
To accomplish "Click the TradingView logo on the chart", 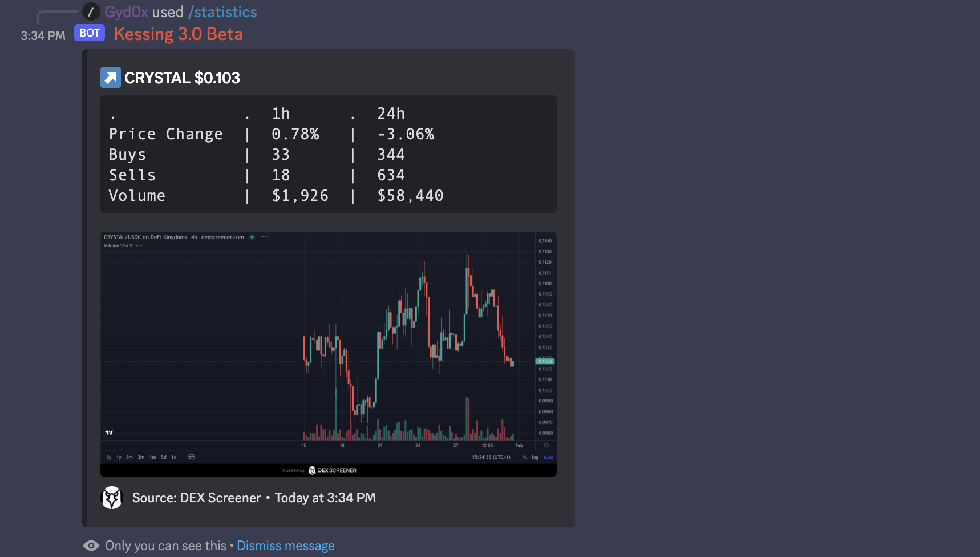I will point(109,433).
